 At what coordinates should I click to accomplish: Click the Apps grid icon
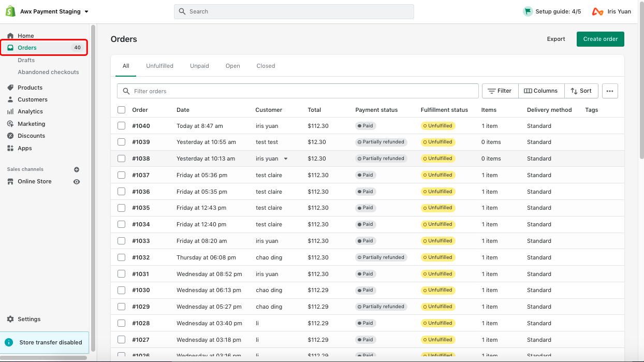pyautogui.click(x=10, y=148)
